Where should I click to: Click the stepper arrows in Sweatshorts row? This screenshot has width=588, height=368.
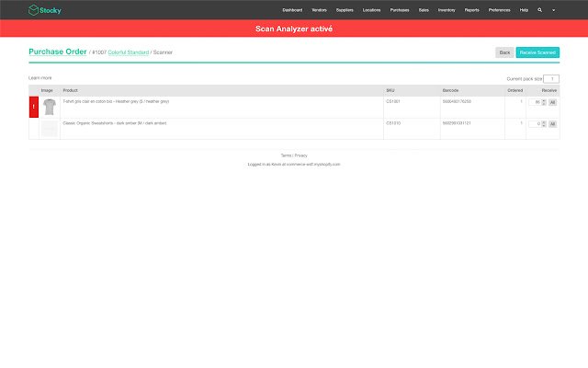[544, 124]
